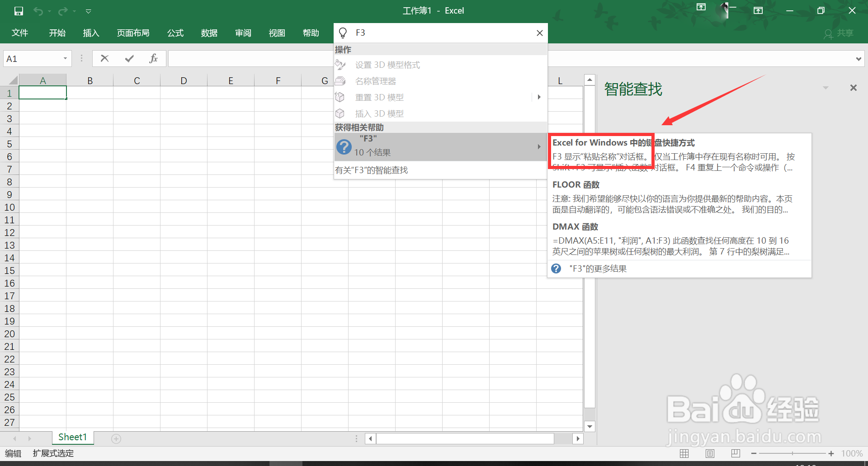Viewport: 868px width, 466px height.
Task: Select 插入 3D 模型 action entry
Action: click(x=441, y=113)
